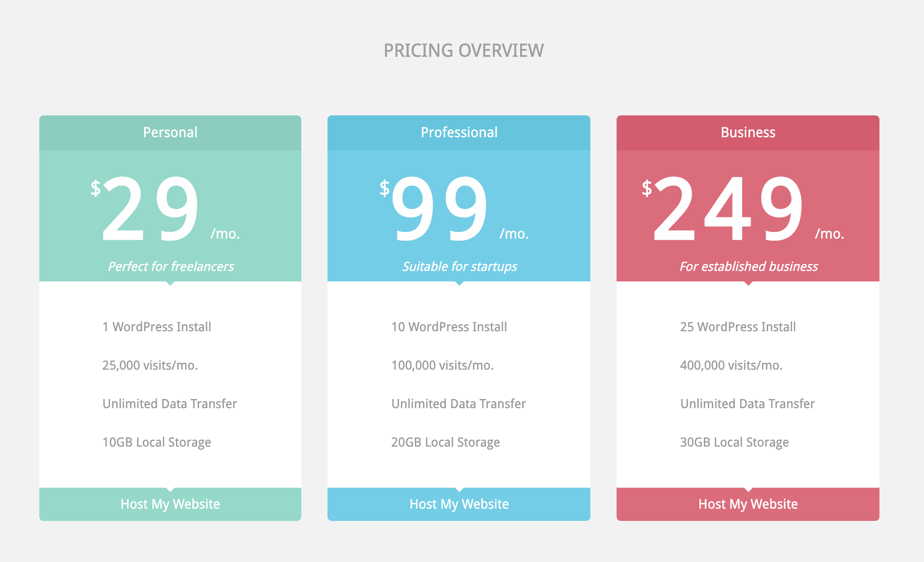This screenshot has height=562, width=924.
Task: Click '20GB Local Storage' feature line
Action: (x=445, y=442)
